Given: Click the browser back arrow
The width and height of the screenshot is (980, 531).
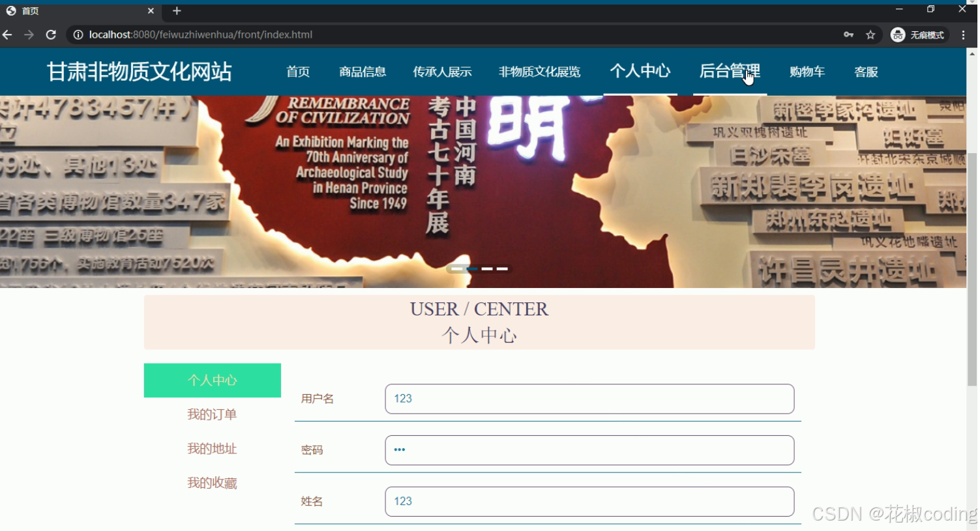Looking at the screenshot, I should click(x=8, y=35).
